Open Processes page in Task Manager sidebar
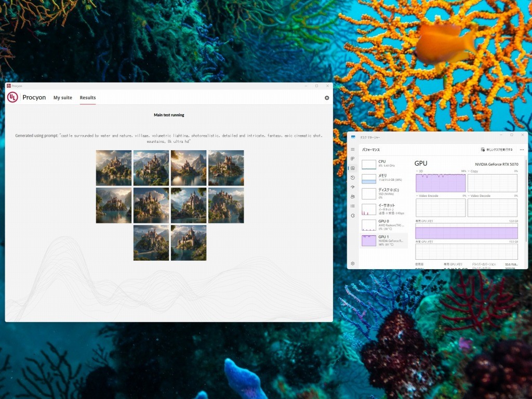 coord(353,158)
